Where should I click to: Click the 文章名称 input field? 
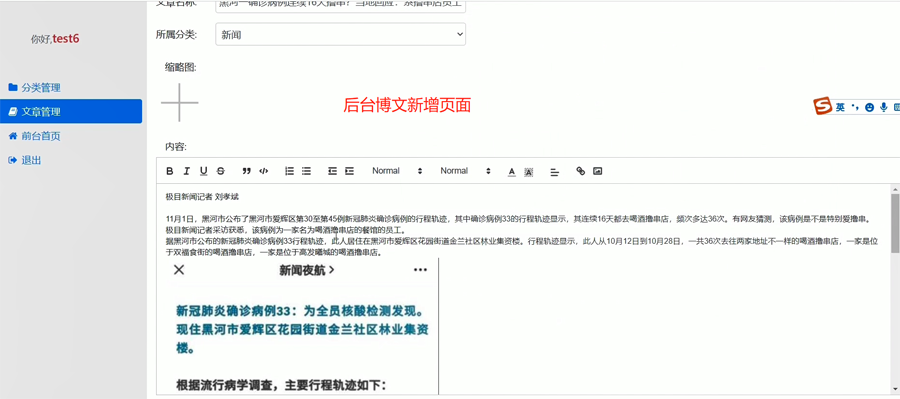pos(340,5)
